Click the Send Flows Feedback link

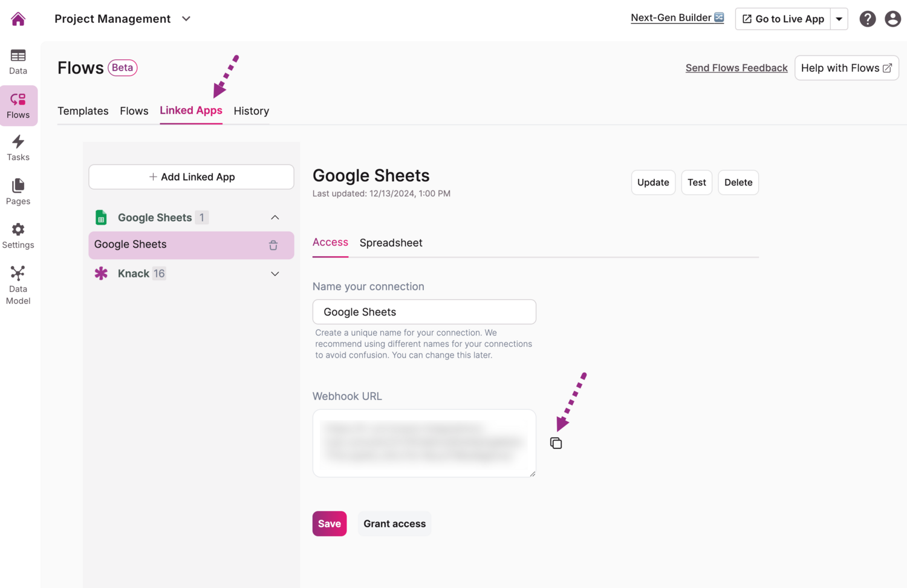tap(736, 68)
